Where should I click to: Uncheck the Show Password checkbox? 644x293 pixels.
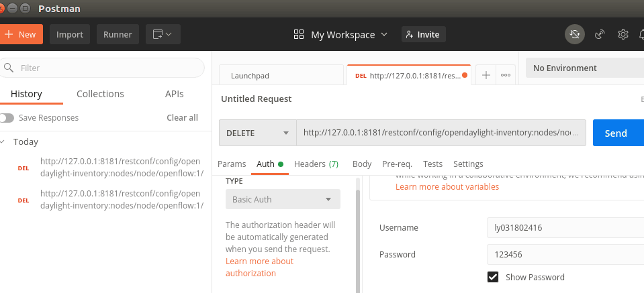click(x=493, y=277)
